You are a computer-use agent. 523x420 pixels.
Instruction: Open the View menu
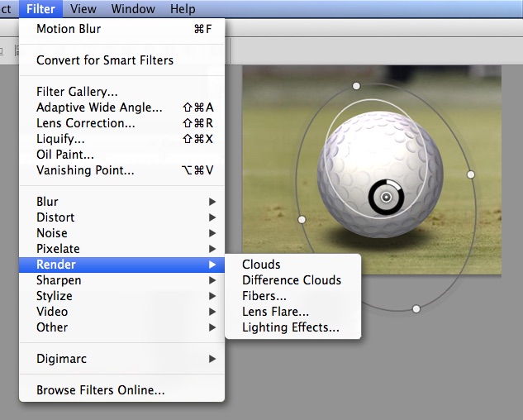(83, 9)
